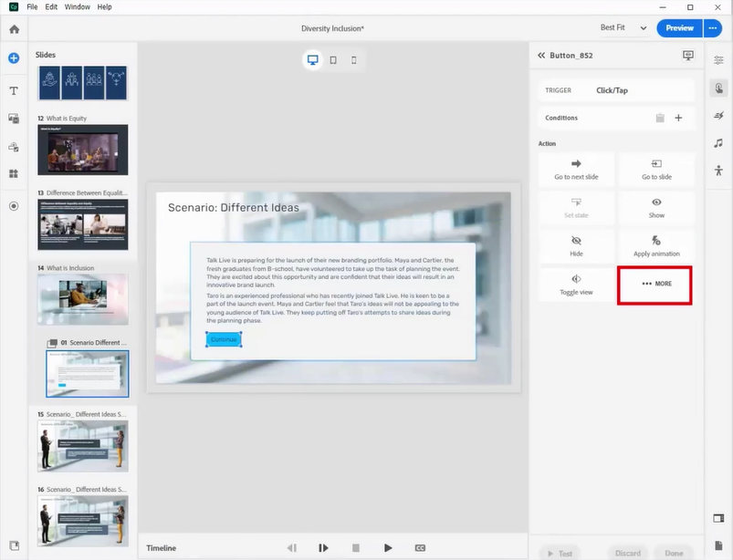Viewport: 733px width, 560px height.
Task: Toggle closed captions CC button
Action: click(420, 548)
